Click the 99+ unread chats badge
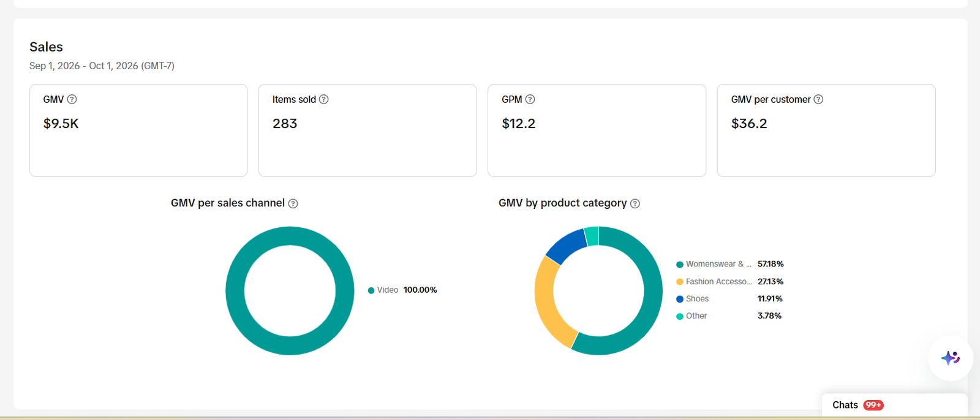The height and width of the screenshot is (419, 980). [x=873, y=405]
